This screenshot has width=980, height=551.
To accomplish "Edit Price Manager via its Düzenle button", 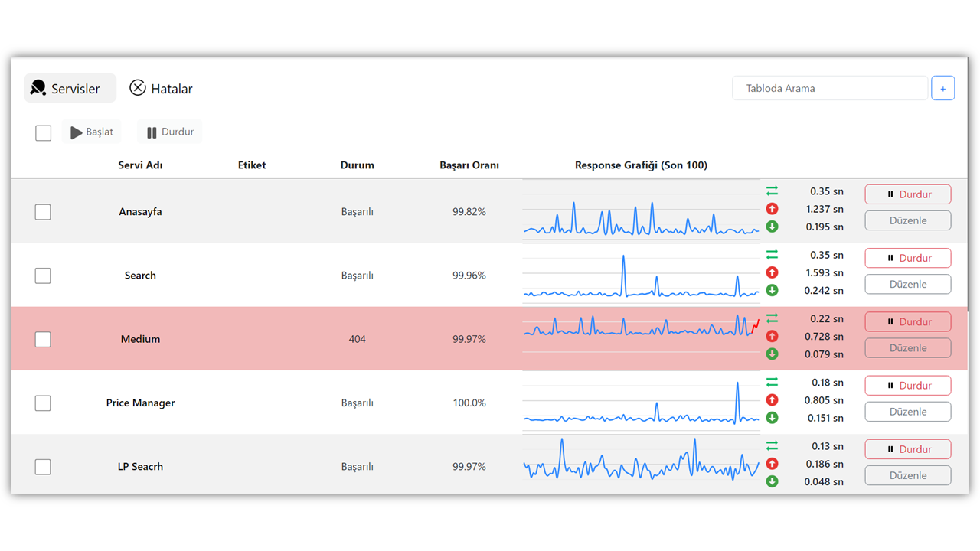I will 908,412.
